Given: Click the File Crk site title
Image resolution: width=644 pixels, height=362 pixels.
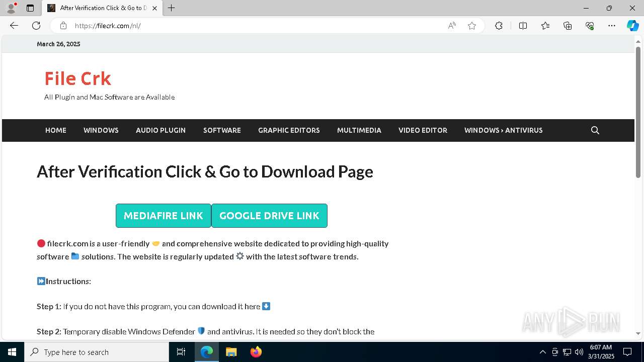Looking at the screenshot, I should coord(77,78).
